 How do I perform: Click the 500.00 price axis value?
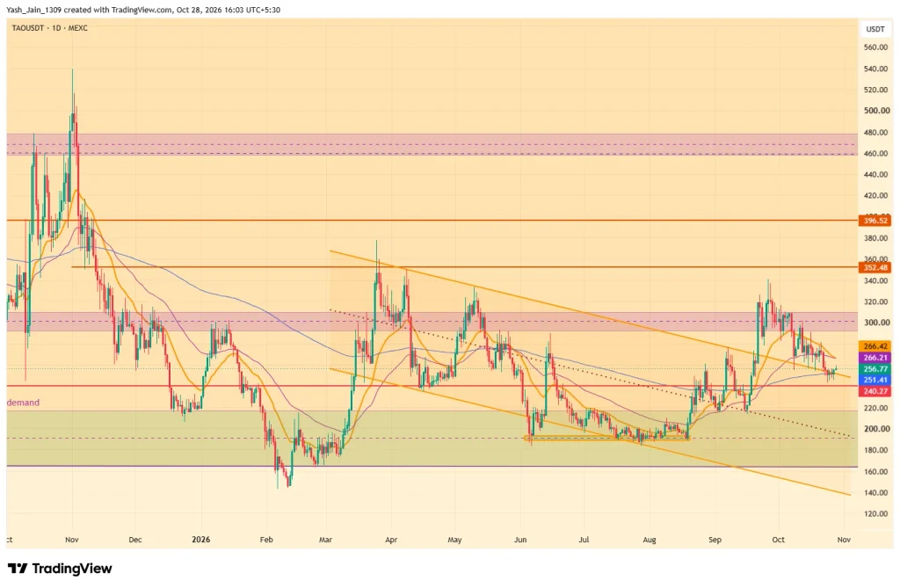876,111
